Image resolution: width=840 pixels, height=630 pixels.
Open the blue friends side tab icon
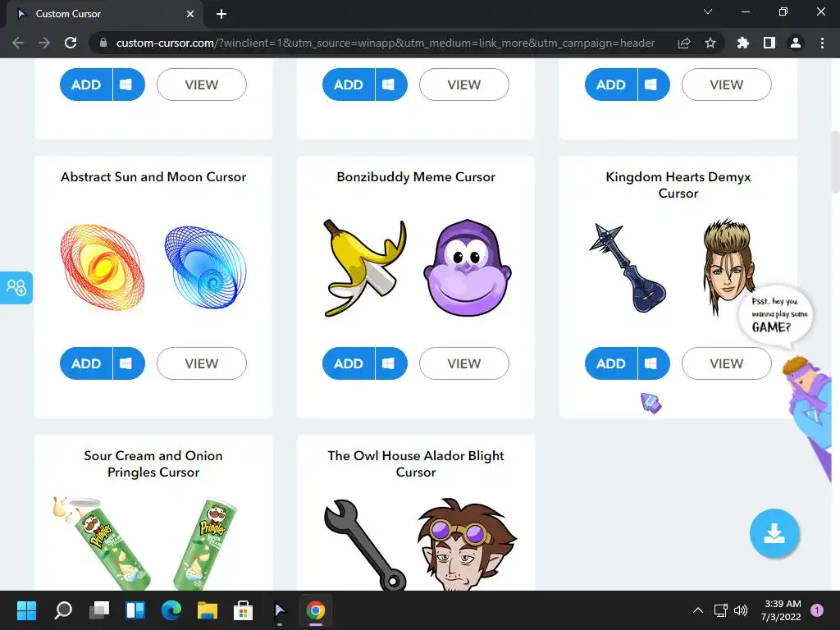point(16,288)
